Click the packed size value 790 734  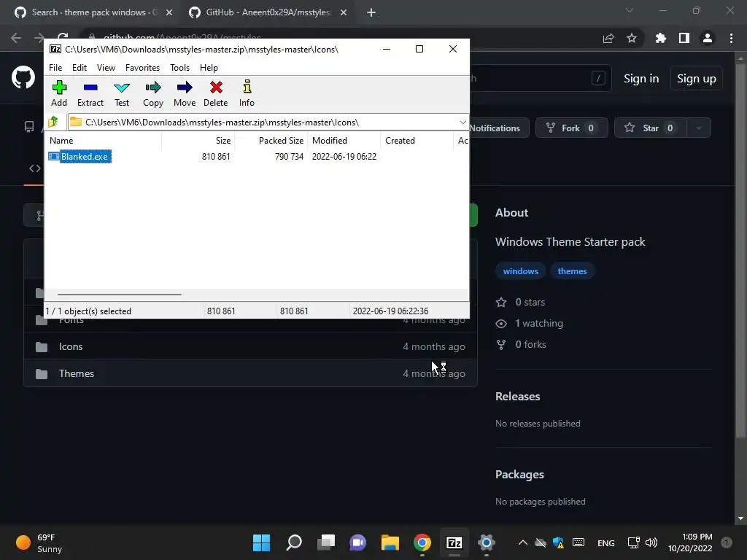tap(289, 157)
